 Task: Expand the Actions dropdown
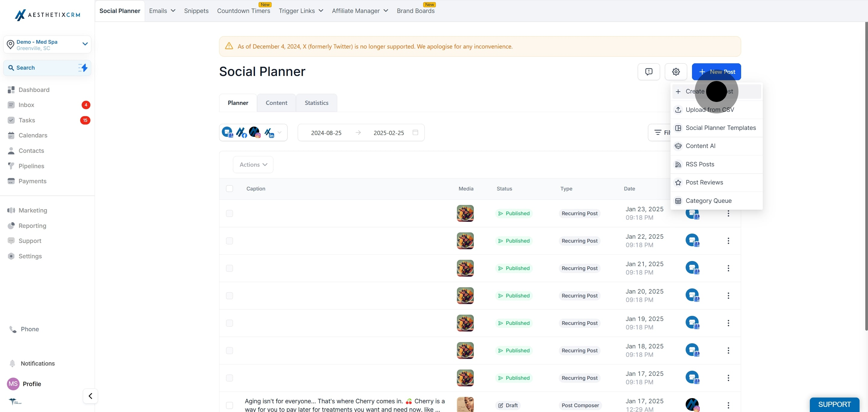pos(253,164)
